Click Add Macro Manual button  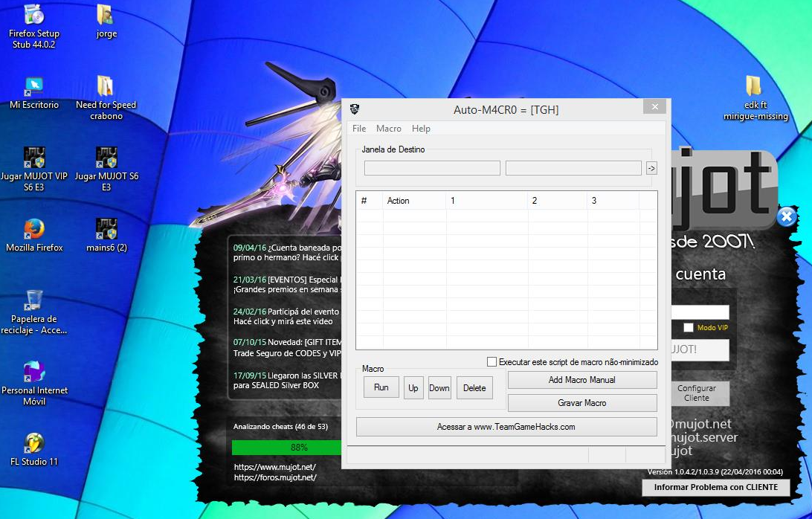582,380
